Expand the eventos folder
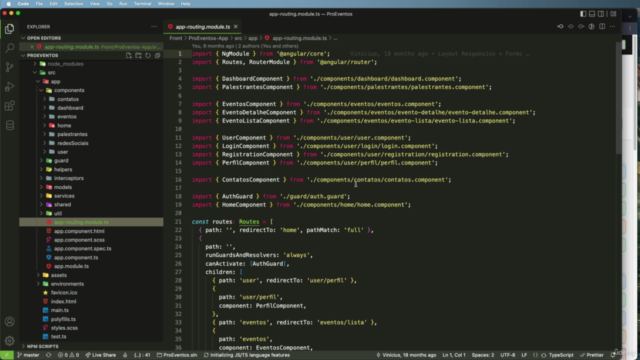Viewport: 640px width, 360px height. pos(67,117)
